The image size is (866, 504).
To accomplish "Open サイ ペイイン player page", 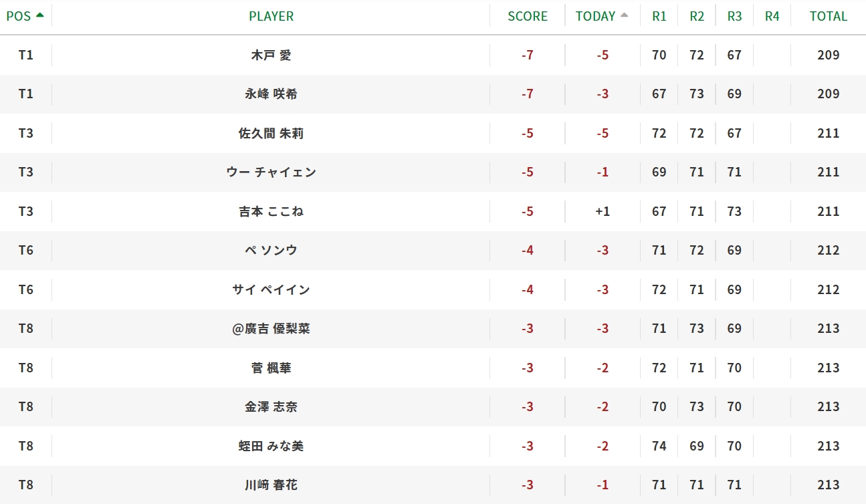I will click(271, 289).
